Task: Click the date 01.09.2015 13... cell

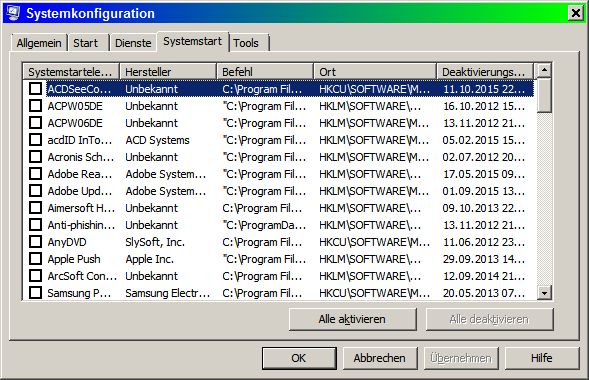Action: 484,191
